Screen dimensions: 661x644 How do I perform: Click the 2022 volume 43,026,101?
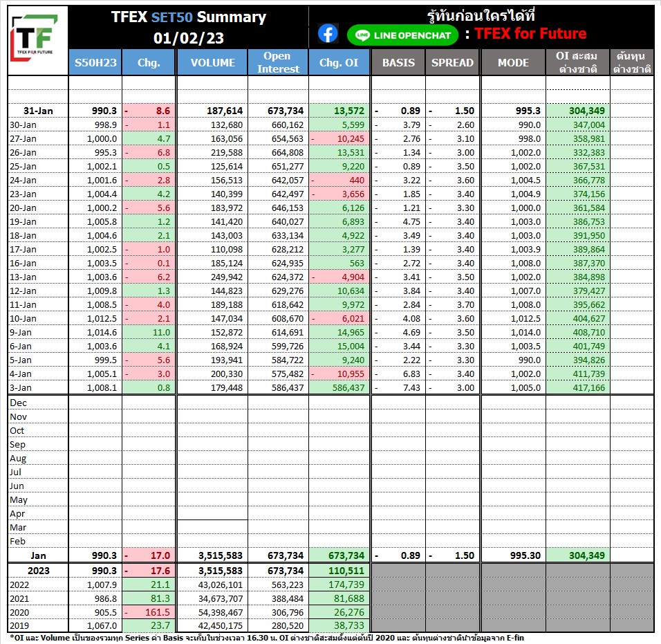click(221, 585)
